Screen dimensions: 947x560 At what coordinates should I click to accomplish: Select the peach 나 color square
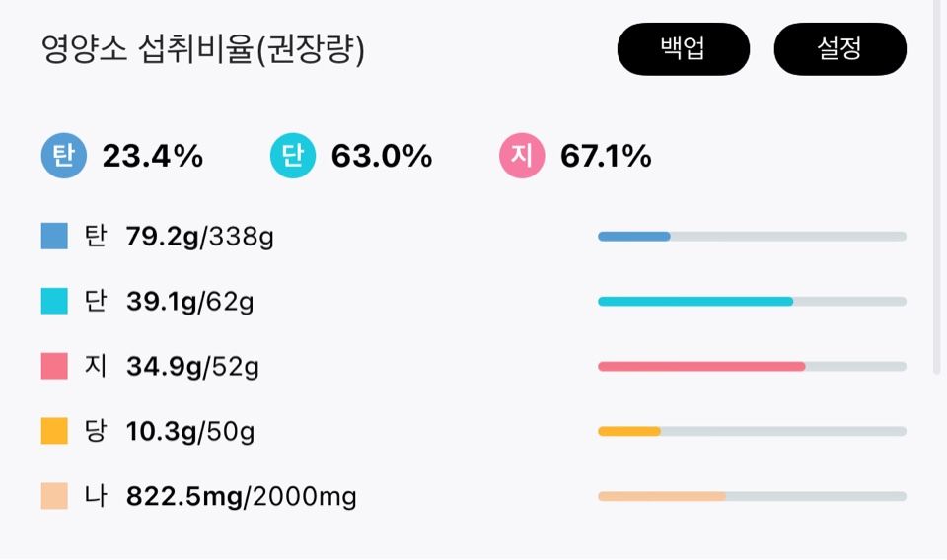(x=54, y=496)
